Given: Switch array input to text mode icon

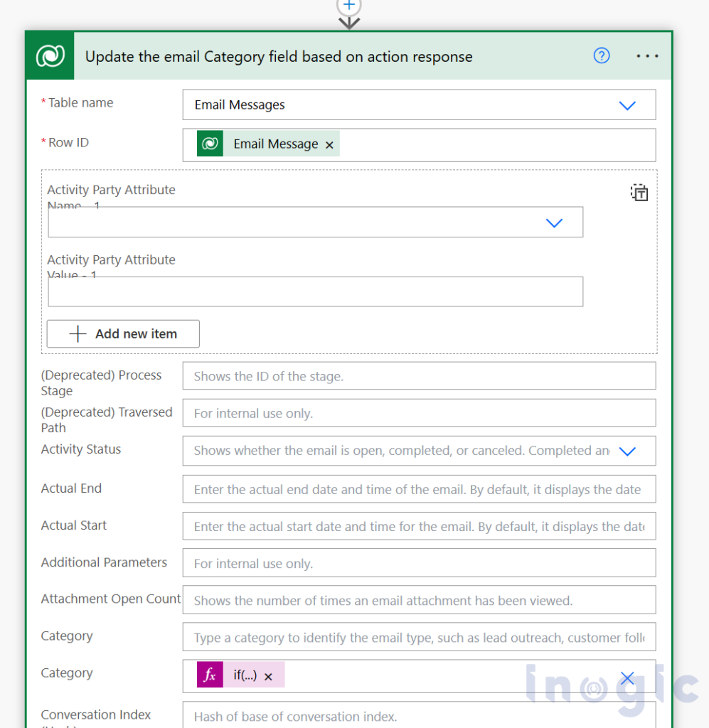Looking at the screenshot, I should tap(639, 193).
